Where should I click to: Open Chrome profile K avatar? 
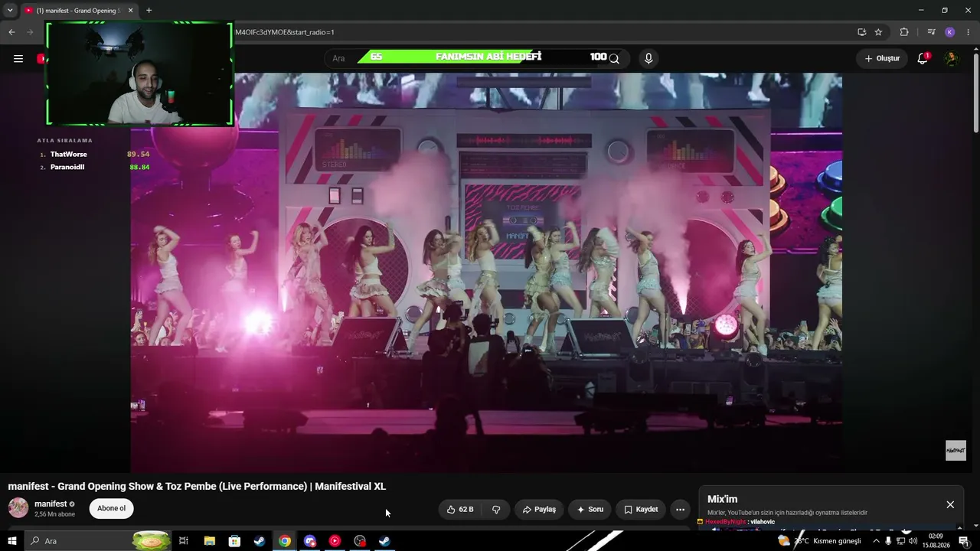pos(950,32)
